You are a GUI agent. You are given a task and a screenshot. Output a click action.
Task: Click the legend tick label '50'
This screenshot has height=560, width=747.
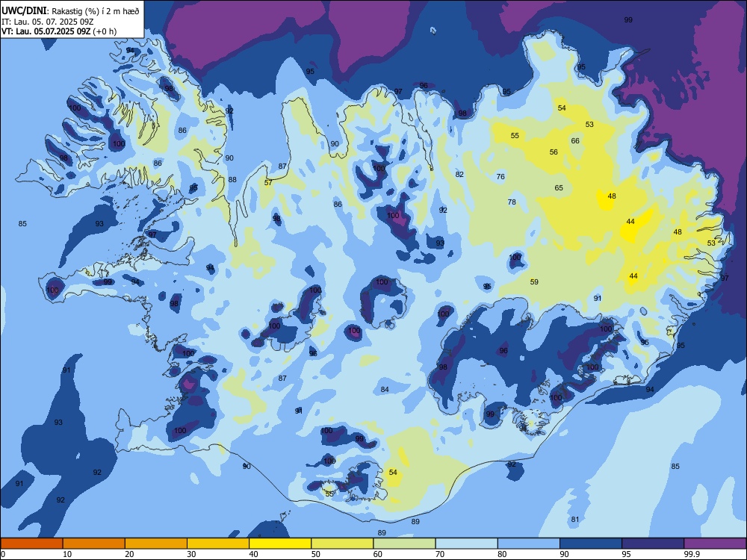pyautogui.click(x=316, y=554)
